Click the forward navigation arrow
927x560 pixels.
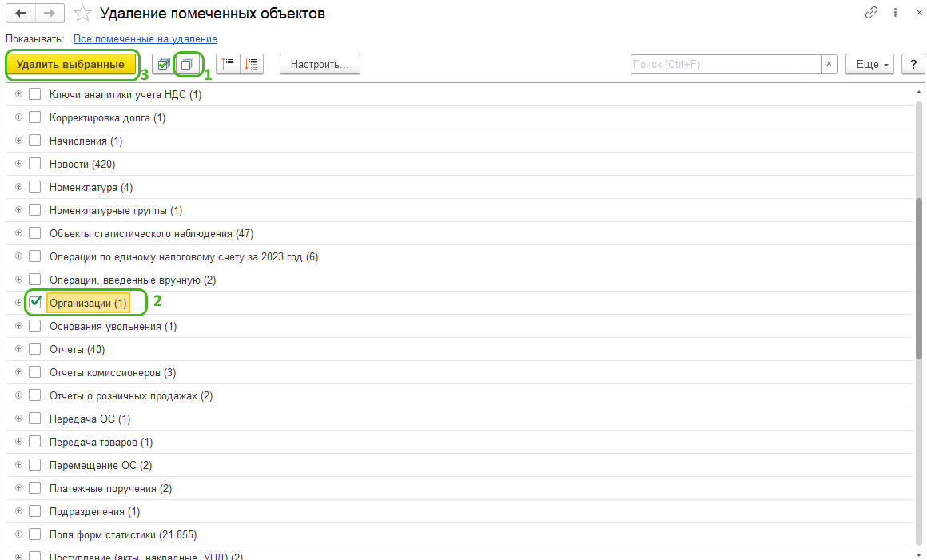(49, 14)
